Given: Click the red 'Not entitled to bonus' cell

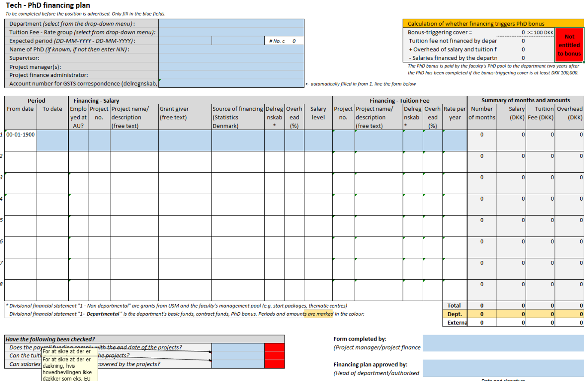Looking at the screenshot, I should coord(569,45).
